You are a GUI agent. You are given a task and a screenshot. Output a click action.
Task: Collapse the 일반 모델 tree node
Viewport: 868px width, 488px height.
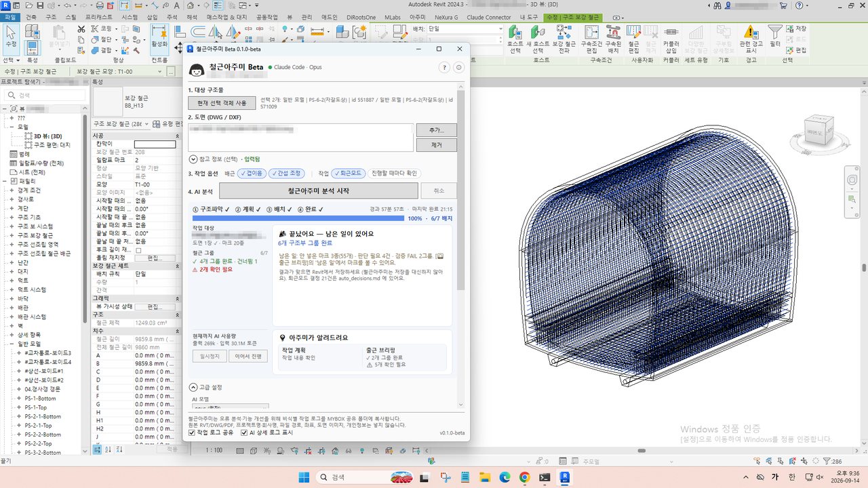12,344
